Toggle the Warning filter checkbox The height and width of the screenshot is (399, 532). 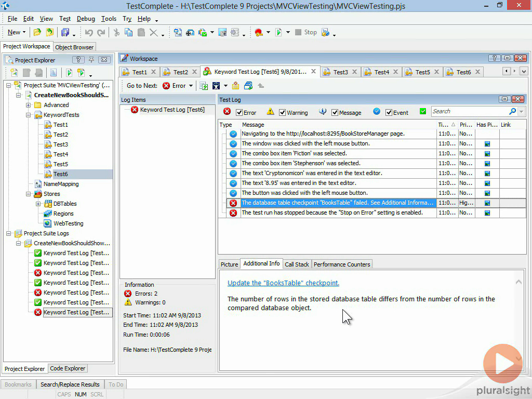click(x=282, y=113)
